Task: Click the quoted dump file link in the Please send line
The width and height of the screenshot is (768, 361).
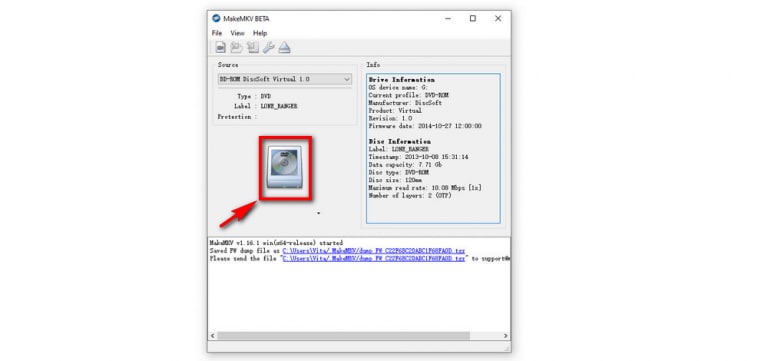Action: 374,259
